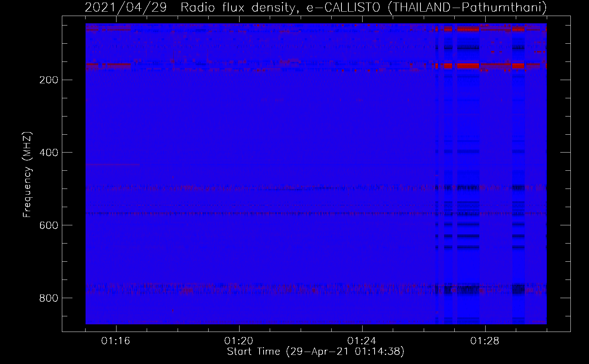Click the title text "Radio flux density, e-CALLISTO"

[280, 7]
